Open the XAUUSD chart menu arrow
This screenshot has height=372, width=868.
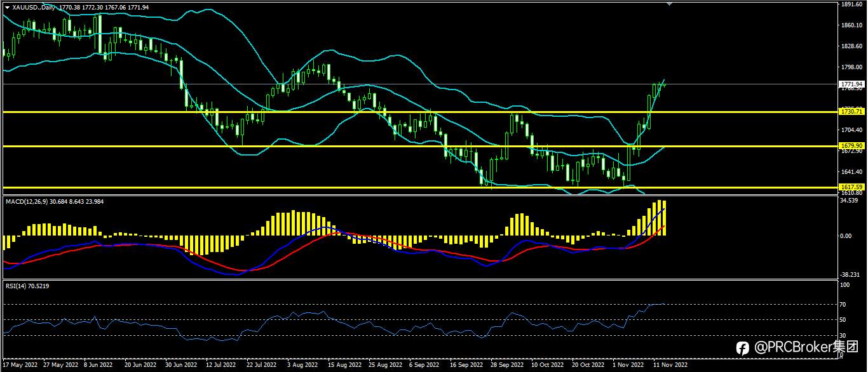7,6
